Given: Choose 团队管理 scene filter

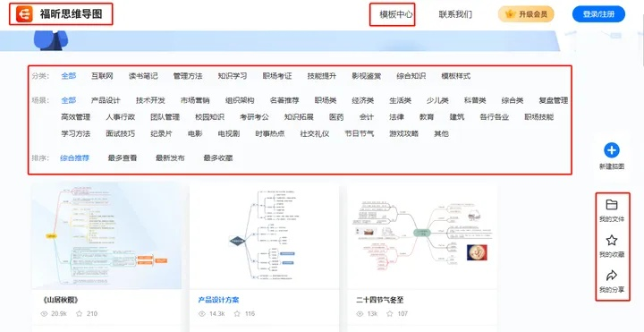Looking at the screenshot, I should [165, 117].
